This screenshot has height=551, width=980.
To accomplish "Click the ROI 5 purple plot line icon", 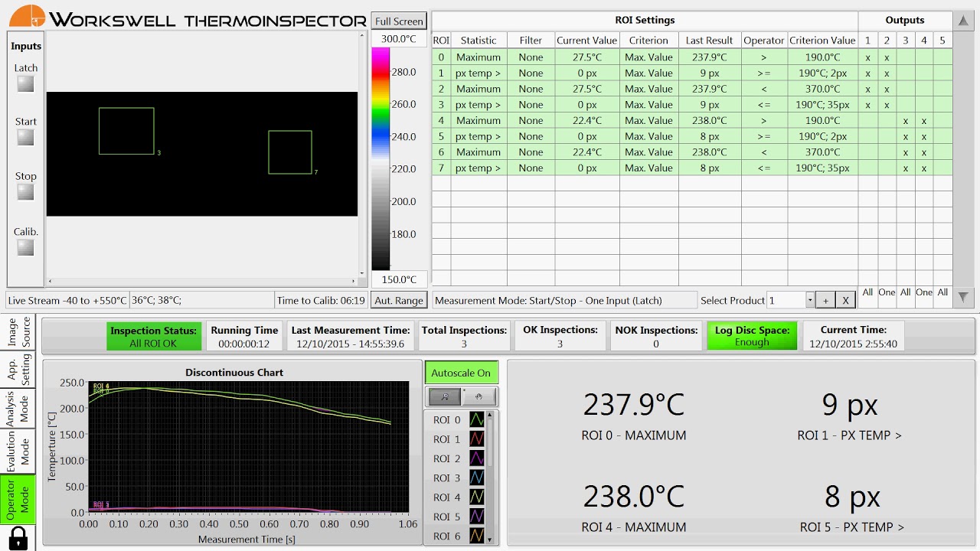I will coord(476,517).
